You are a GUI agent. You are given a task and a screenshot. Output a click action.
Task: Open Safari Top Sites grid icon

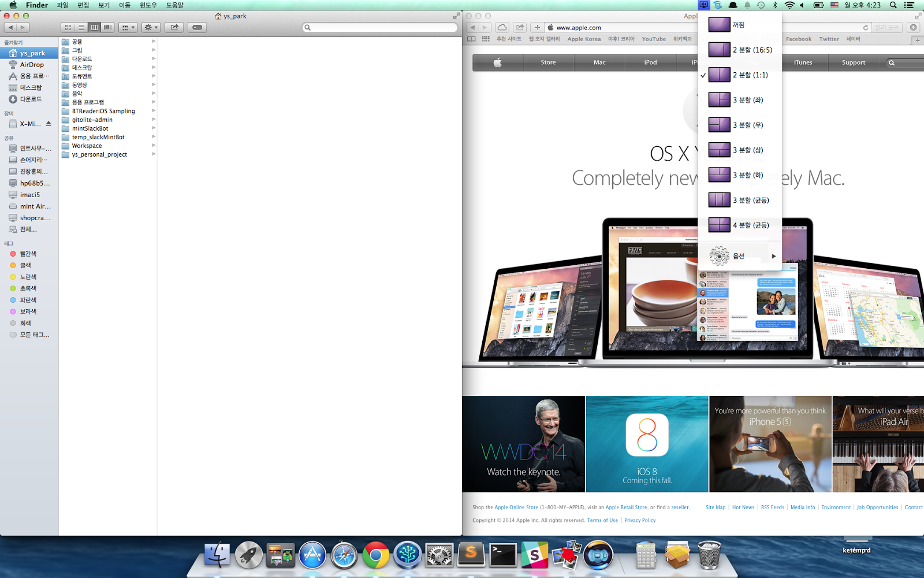pyautogui.click(x=486, y=39)
